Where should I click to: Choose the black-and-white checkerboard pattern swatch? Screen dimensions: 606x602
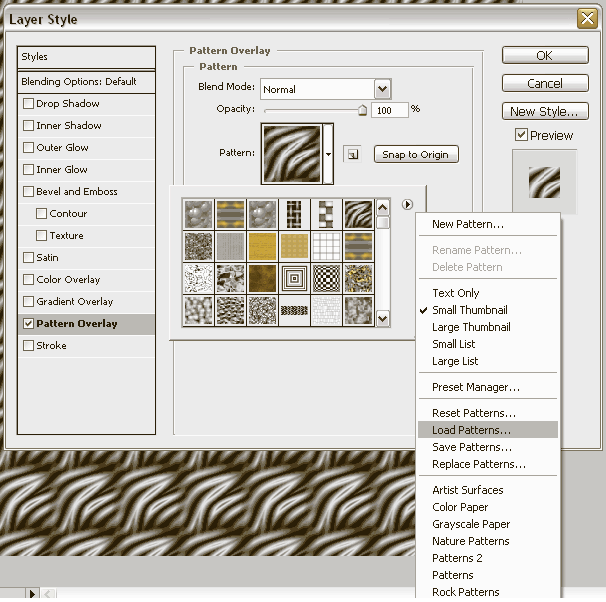pos(326,278)
